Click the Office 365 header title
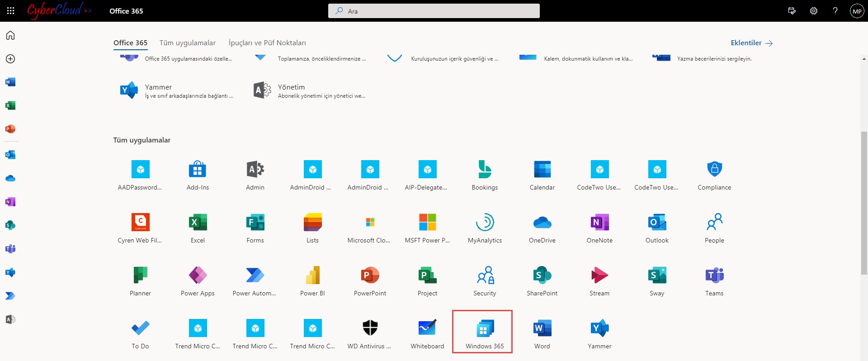 [x=126, y=11]
